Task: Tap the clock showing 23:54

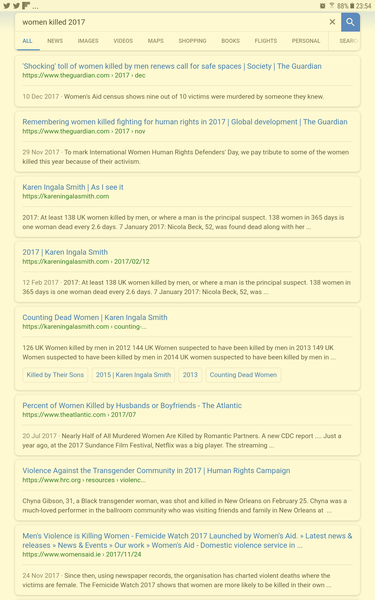Action: 364,6
